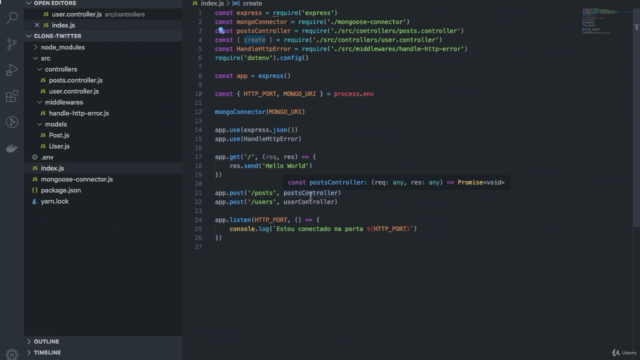Collapse the src folder
The image size is (640, 360).
(x=45, y=58)
